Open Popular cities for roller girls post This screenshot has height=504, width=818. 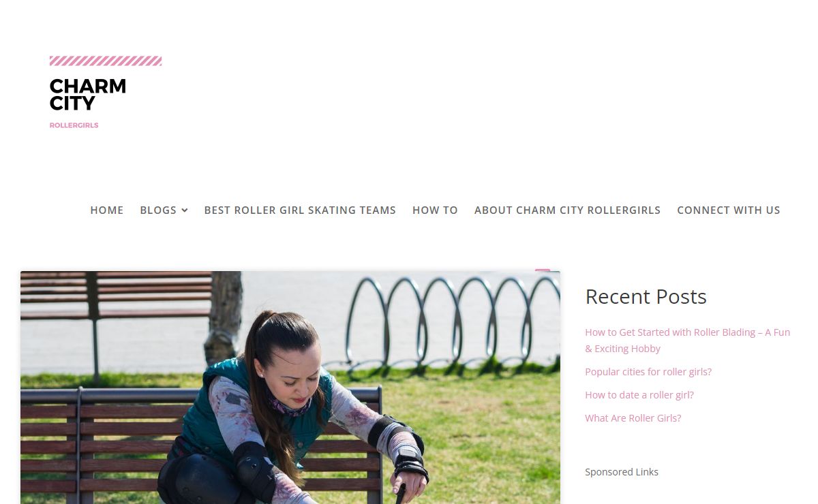pyautogui.click(x=648, y=372)
